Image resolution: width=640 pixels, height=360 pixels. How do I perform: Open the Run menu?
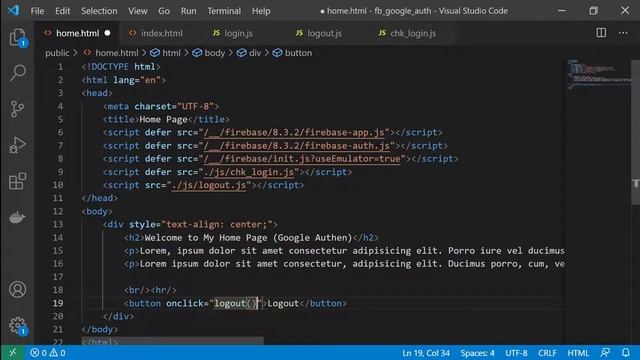[188, 11]
